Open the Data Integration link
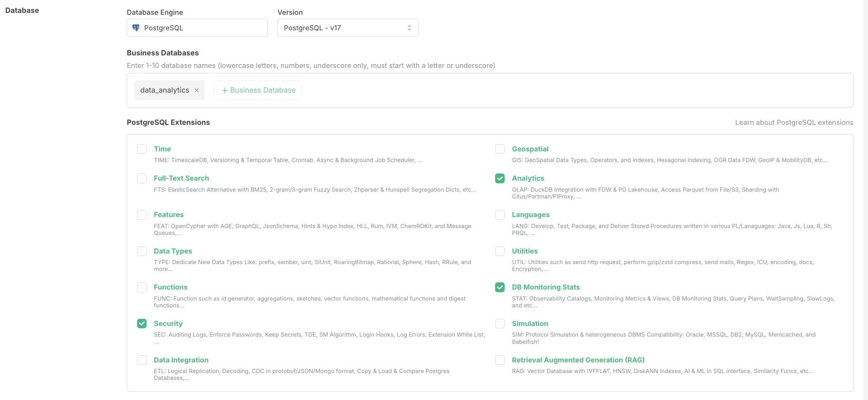This screenshot has width=868, height=400. pyautogui.click(x=181, y=360)
